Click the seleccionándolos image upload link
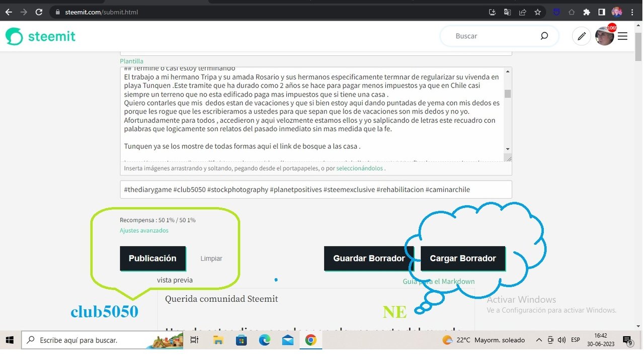The width and height of the screenshot is (644, 362). [x=359, y=168]
